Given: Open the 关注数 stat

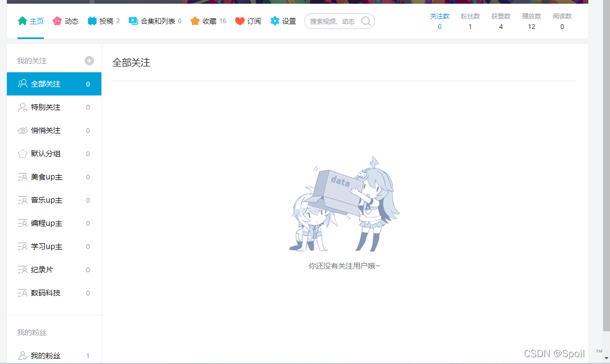Looking at the screenshot, I should [439, 22].
